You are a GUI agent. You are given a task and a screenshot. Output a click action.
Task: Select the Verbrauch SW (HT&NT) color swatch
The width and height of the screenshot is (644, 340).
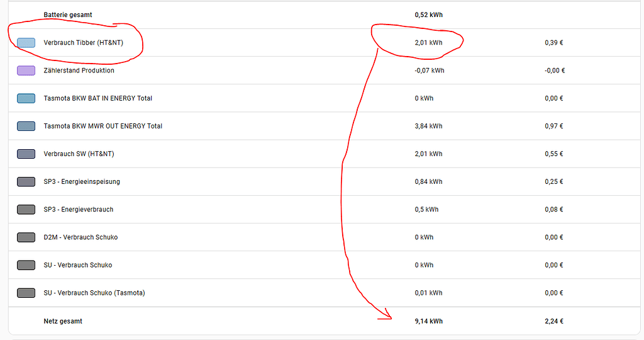(x=26, y=154)
